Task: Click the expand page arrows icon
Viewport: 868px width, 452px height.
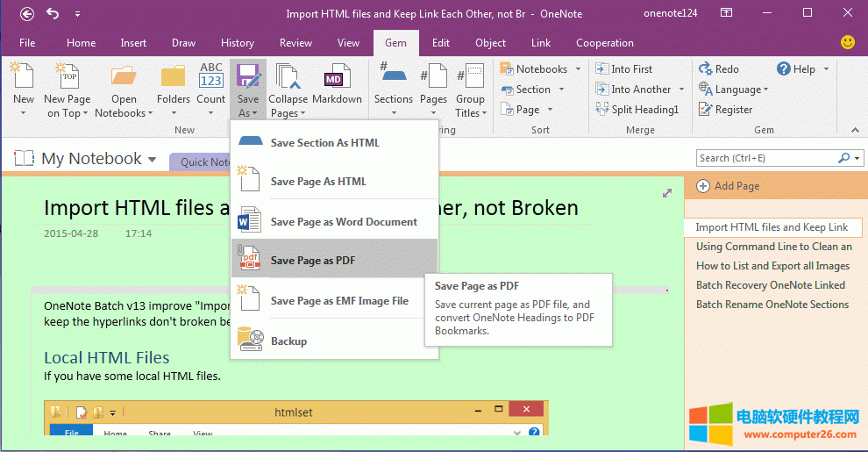Action: [x=667, y=193]
